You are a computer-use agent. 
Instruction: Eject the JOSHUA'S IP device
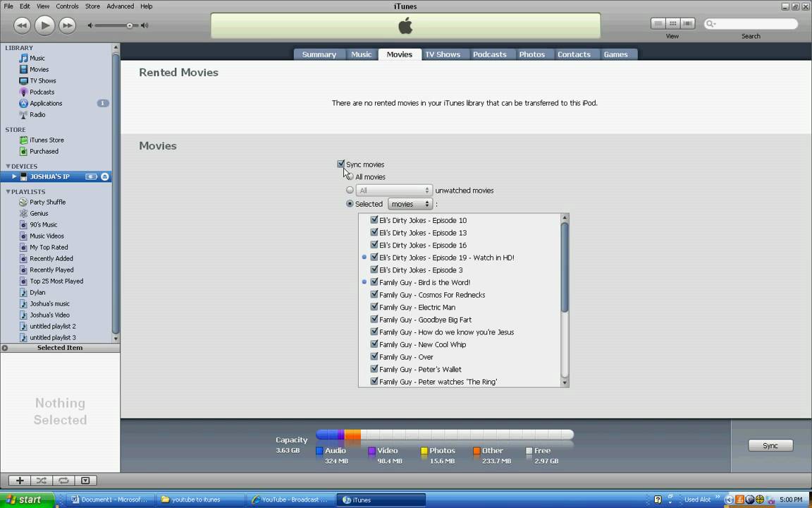[104, 177]
